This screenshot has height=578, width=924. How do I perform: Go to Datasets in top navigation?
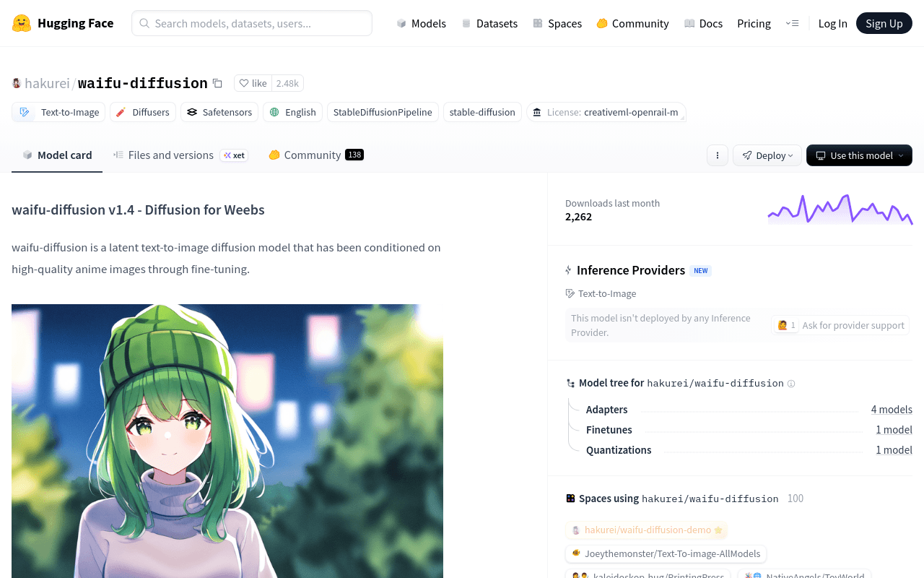[489, 23]
